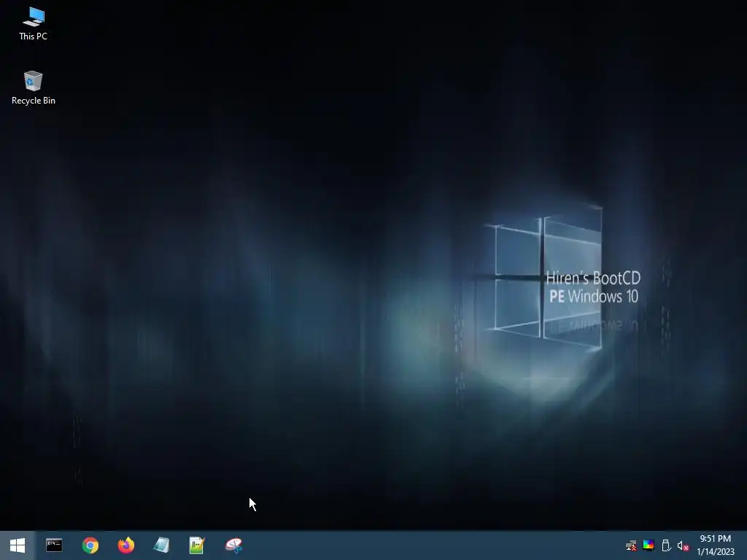Click the tilted blue sheet taskbar icon
Viewport: 747px width, 560px height.
click(161, 545)
